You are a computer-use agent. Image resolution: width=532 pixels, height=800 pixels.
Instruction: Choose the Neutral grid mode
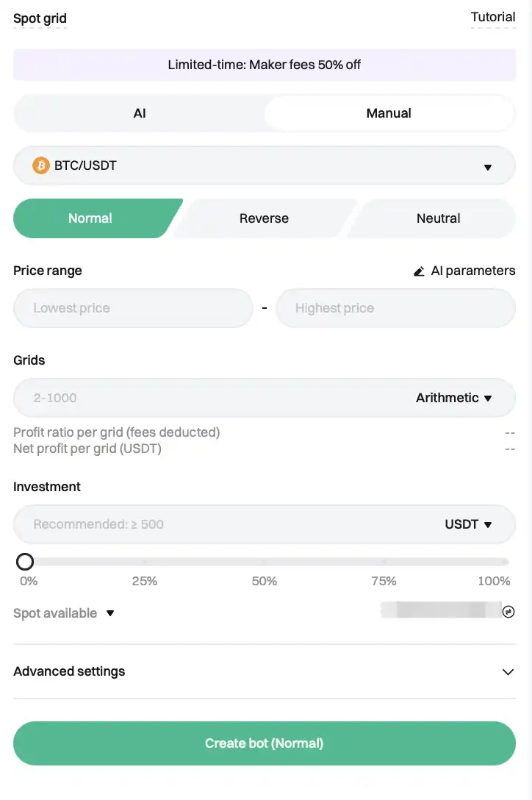pyautogui.click(x=438, y=218)
